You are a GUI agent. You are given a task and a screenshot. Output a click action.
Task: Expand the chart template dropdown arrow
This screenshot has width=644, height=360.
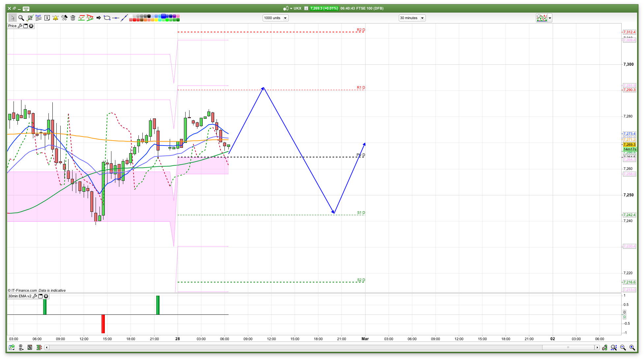[x=550, y=18]
